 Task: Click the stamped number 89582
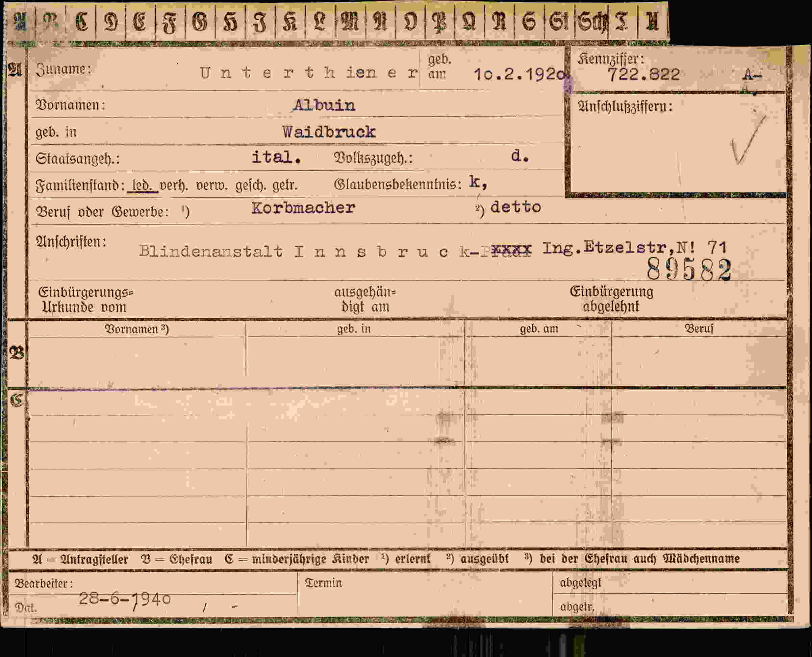pos(689,270)
